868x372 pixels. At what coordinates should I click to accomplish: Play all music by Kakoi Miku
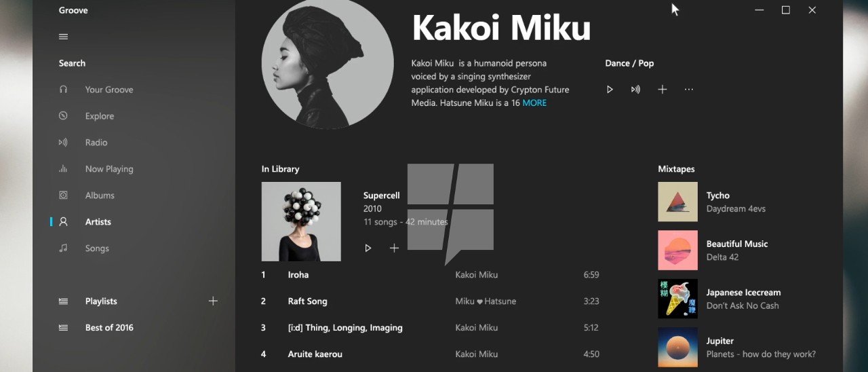(x=610, y=90)
